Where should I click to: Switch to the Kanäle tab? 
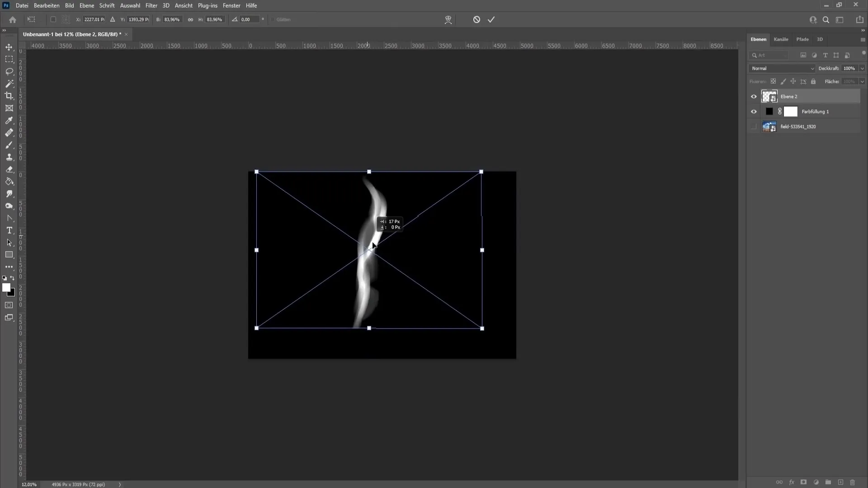pos(781,39)
